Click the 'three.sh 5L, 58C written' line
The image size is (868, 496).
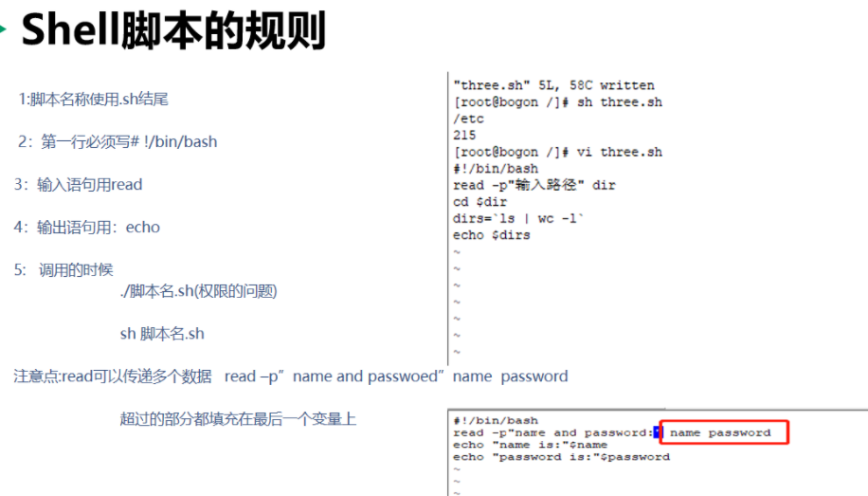click(553, 85)
